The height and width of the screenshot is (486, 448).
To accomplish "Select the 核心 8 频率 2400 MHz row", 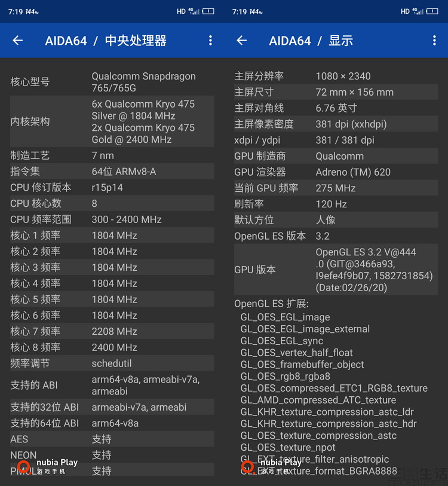I will [x=112, y=347].
